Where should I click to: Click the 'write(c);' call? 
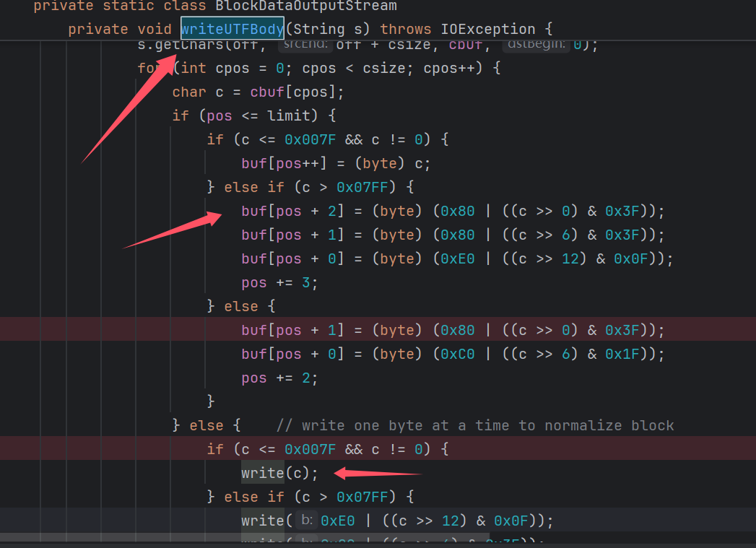click(279, 474)
